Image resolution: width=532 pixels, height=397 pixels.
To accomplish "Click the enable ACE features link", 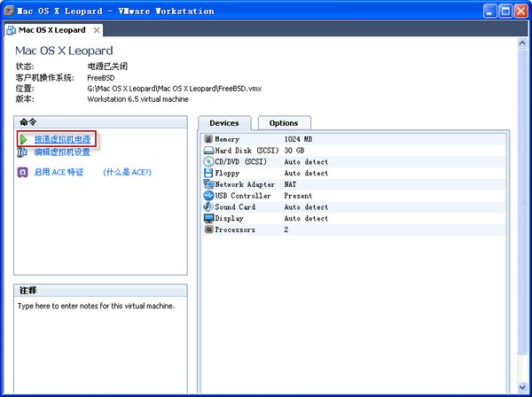I will pos(59,172).
